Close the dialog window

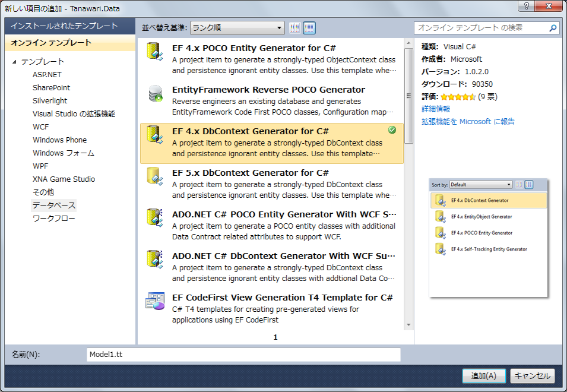tap(549, 6)
